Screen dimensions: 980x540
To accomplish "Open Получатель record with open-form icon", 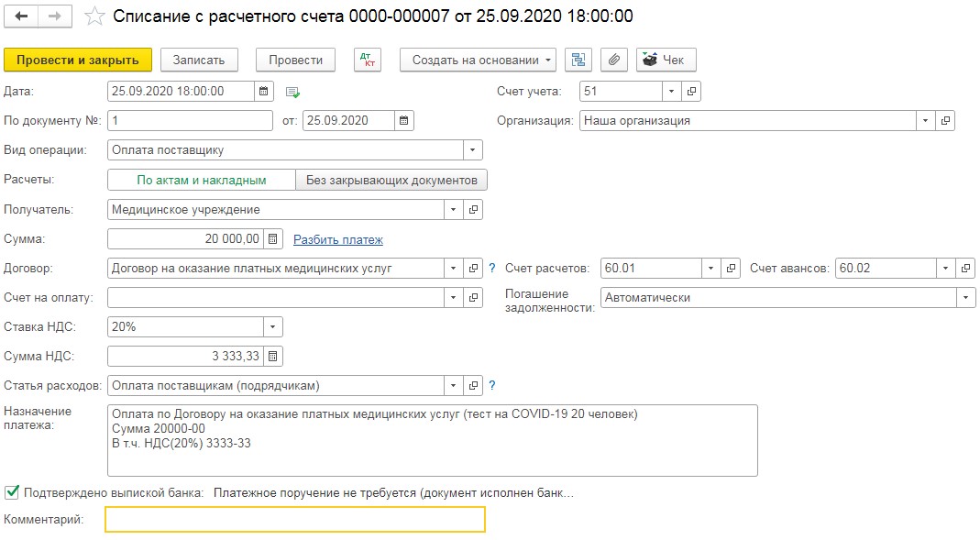I will (473, 209).
